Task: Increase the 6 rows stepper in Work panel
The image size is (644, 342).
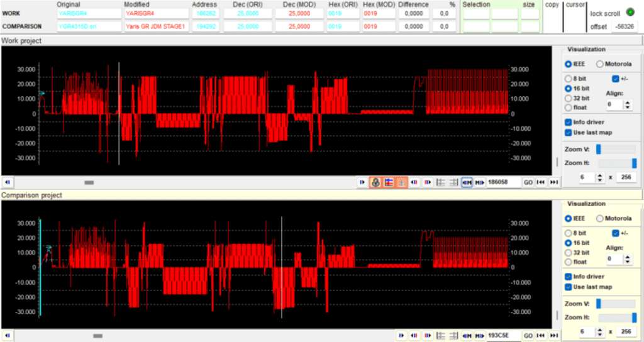Action: [599, 175]
